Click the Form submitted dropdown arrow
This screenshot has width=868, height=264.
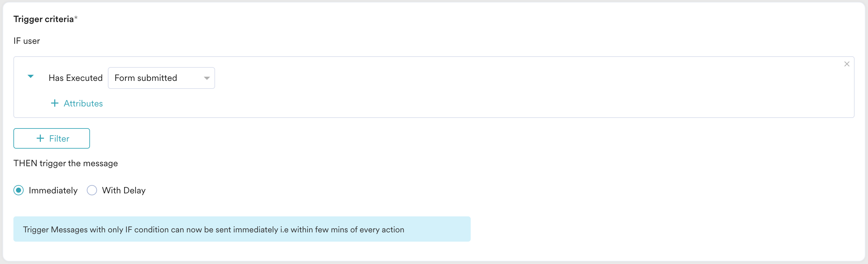pyautogui.click(x=206, y=78)
